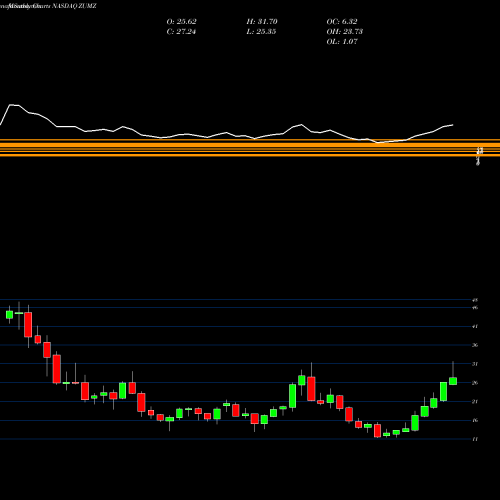The image size is (500, 500).
Task: Click the price axis label '41'
Action: [x=475, y=326]
